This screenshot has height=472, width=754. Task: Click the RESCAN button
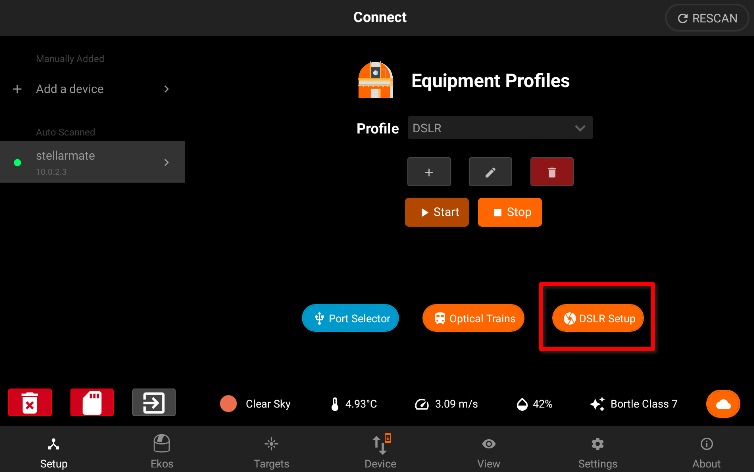[x=707, y=18]
